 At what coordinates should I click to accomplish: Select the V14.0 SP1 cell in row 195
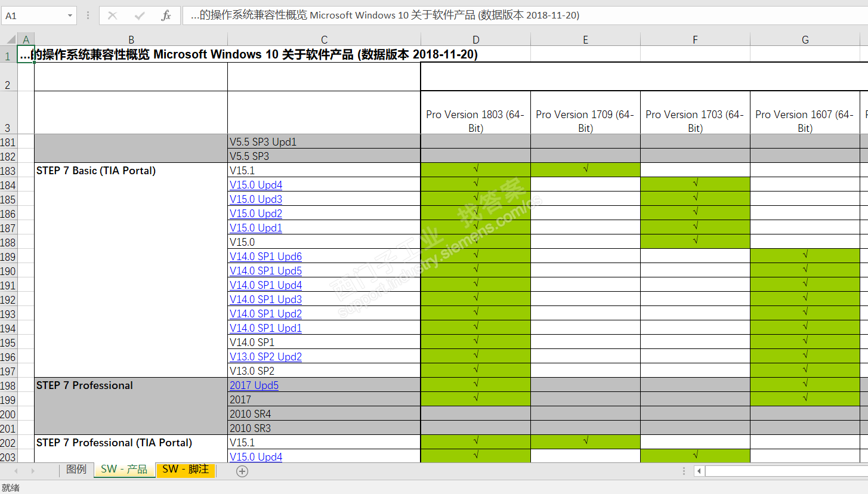[x=324, y=342]
